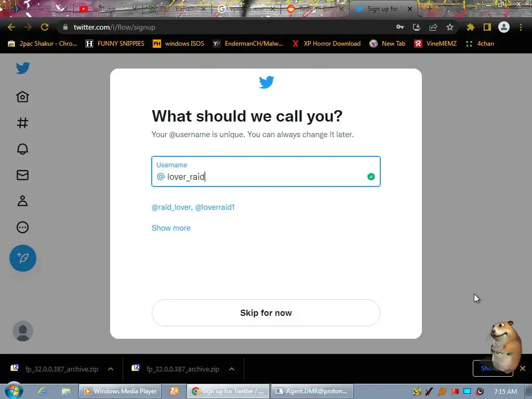
Task: Open the Extensions puzzle icon
Action: 471,27
